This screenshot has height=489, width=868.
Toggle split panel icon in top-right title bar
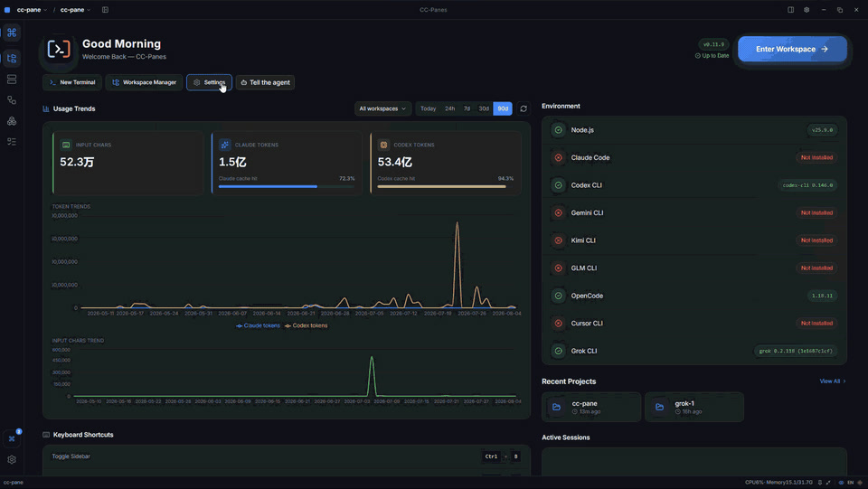tap(790, 10)
